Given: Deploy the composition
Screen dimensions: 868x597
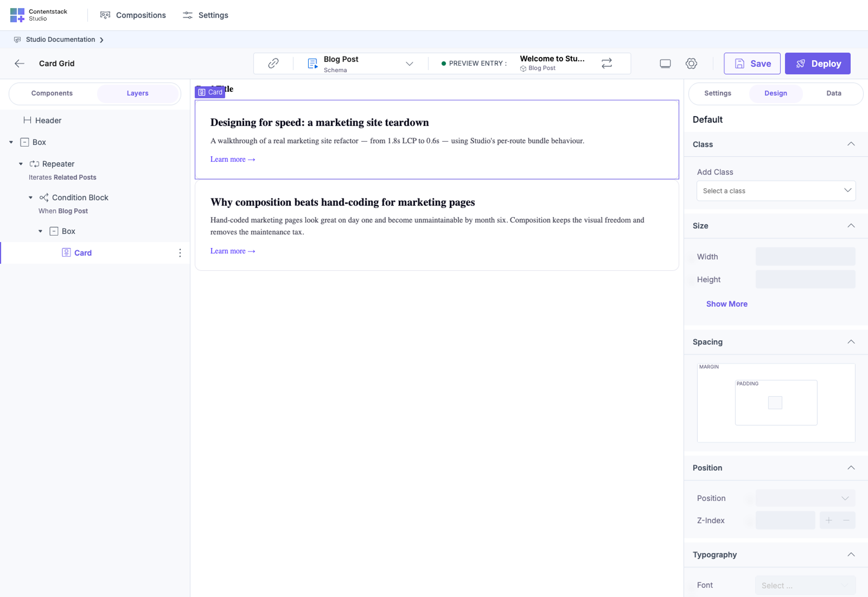Looking at the screenshot, I should click(817, 64).
